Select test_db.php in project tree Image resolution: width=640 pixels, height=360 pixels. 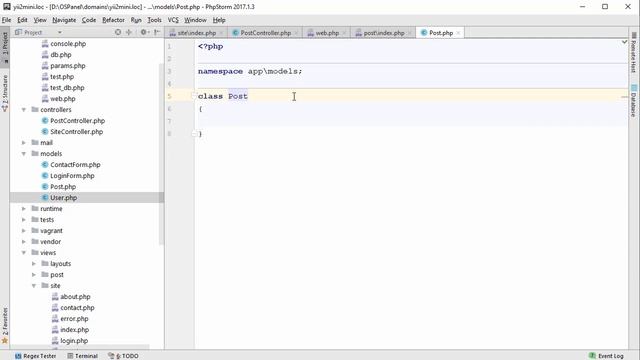(67, 88)
